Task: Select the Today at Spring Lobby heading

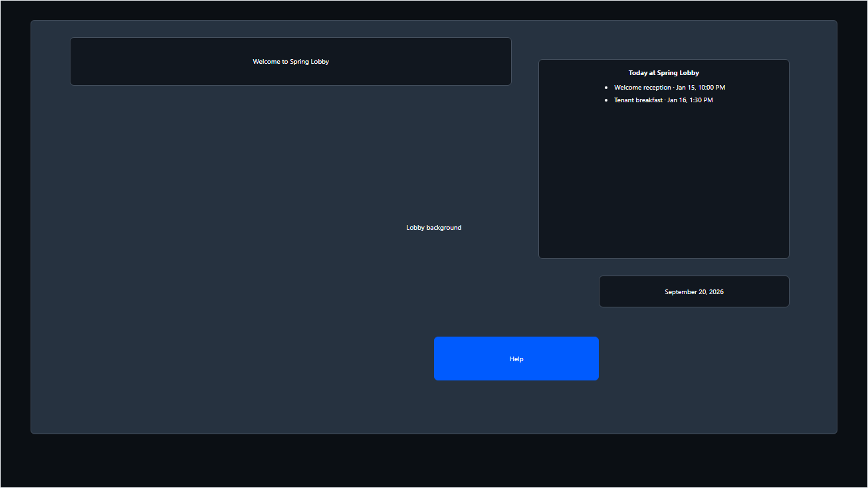Action: coord(664,73)
